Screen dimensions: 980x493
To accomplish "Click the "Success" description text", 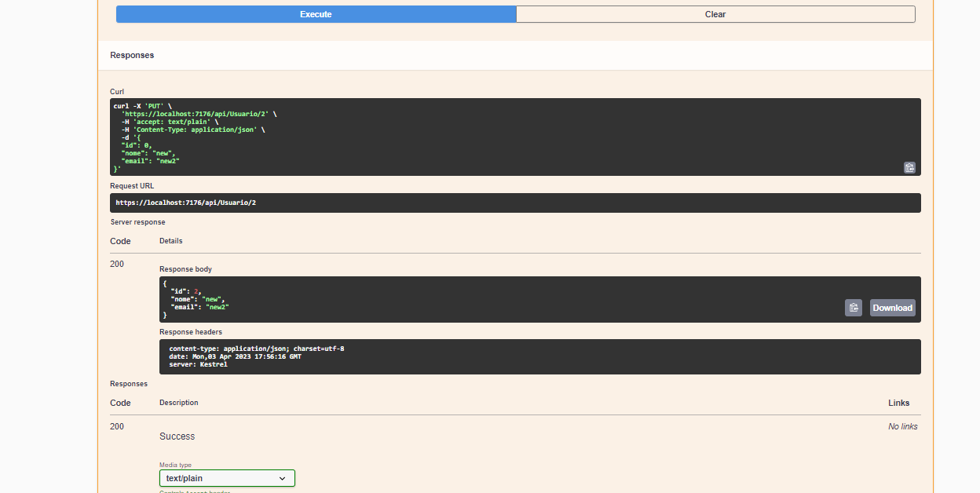I will click(x=177, y=436).
